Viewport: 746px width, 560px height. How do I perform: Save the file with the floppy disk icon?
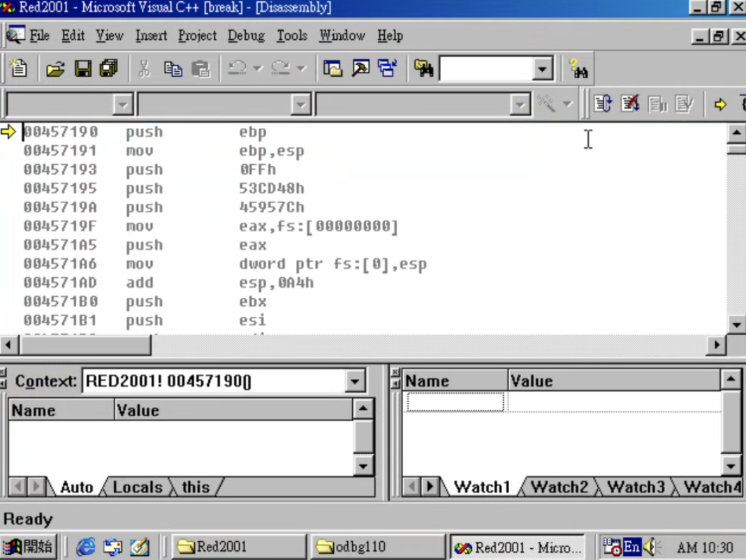[83, 69]
